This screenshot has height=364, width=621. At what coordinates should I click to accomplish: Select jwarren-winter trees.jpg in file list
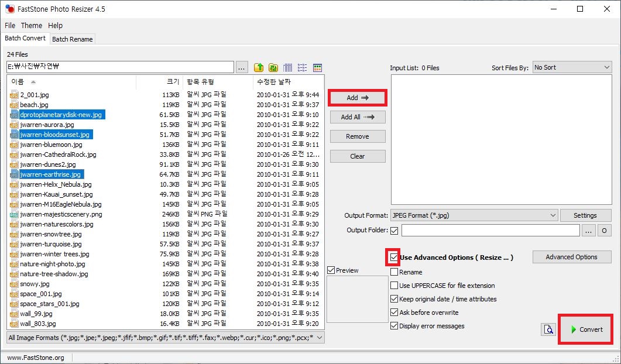coord(54,254)
